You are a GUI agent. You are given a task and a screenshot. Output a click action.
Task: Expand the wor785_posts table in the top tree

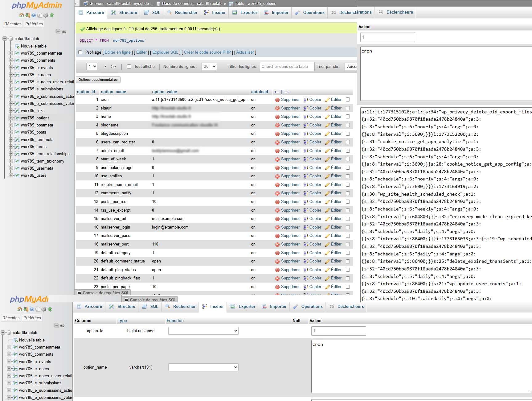pos(11,132)
